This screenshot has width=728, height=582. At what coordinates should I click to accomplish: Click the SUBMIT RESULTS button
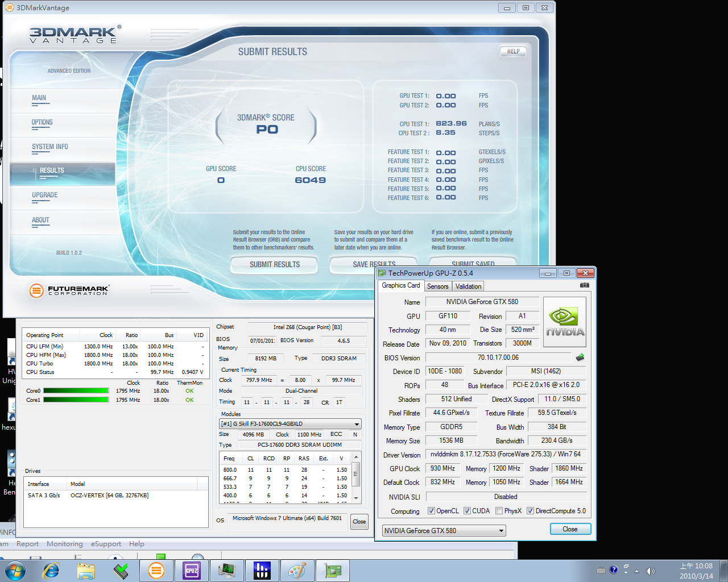coord(275,264)
